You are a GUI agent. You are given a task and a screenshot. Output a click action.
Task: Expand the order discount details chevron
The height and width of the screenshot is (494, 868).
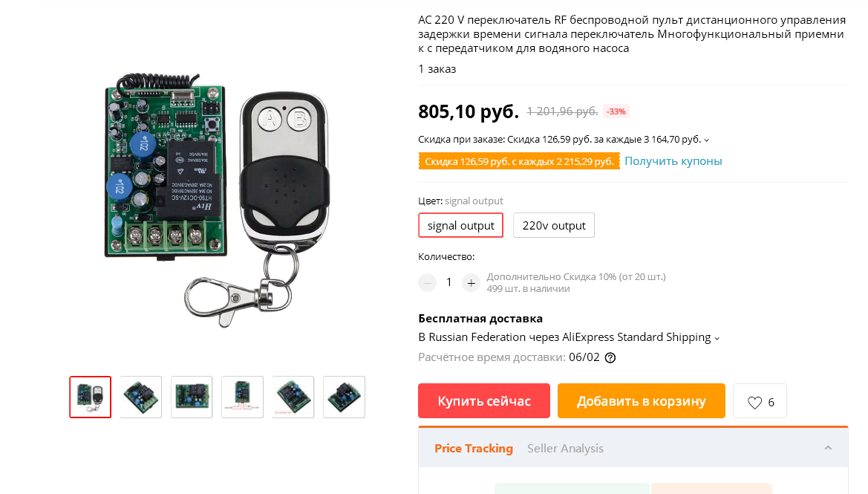click(x=706, y=140)
